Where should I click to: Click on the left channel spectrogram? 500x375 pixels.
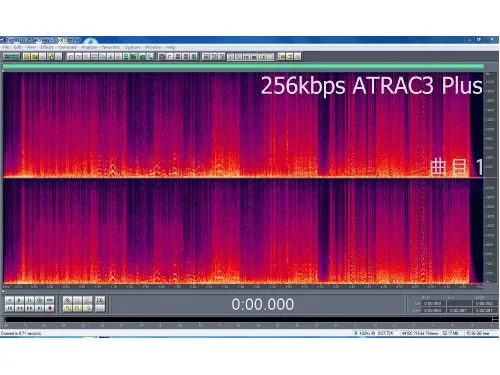[243, 124]
